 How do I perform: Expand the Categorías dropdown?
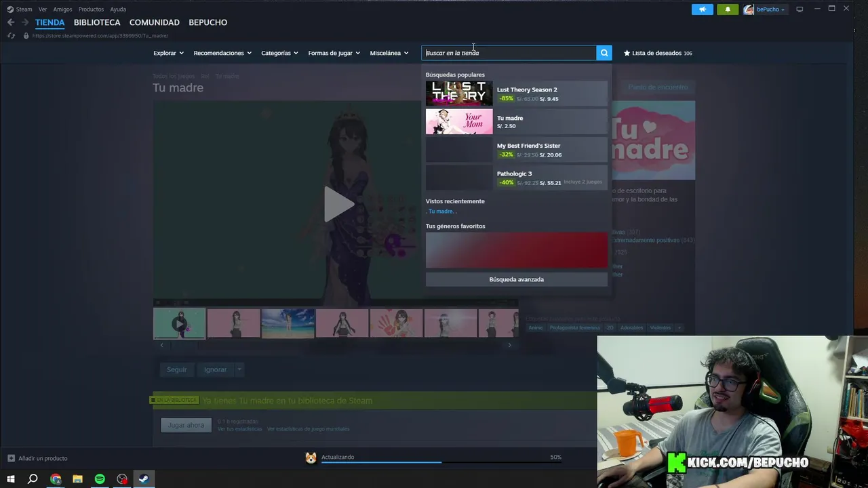(x=279, y=53)
